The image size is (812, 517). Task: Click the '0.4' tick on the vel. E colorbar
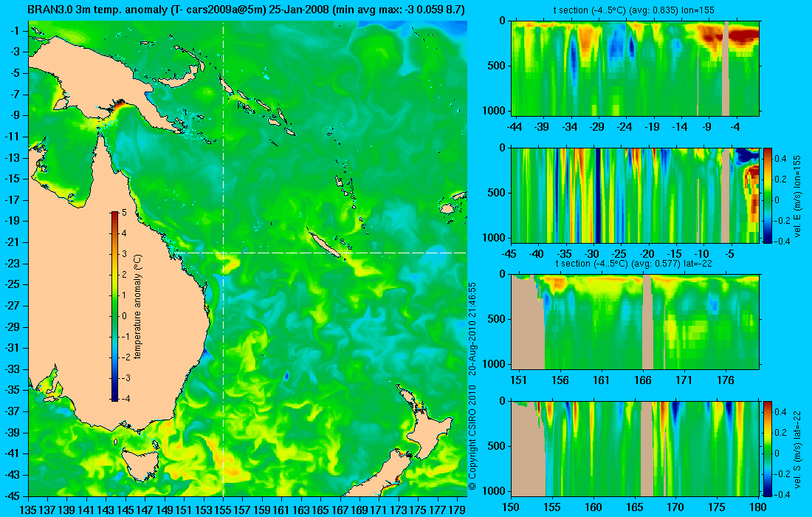click(x=780, y=159)
